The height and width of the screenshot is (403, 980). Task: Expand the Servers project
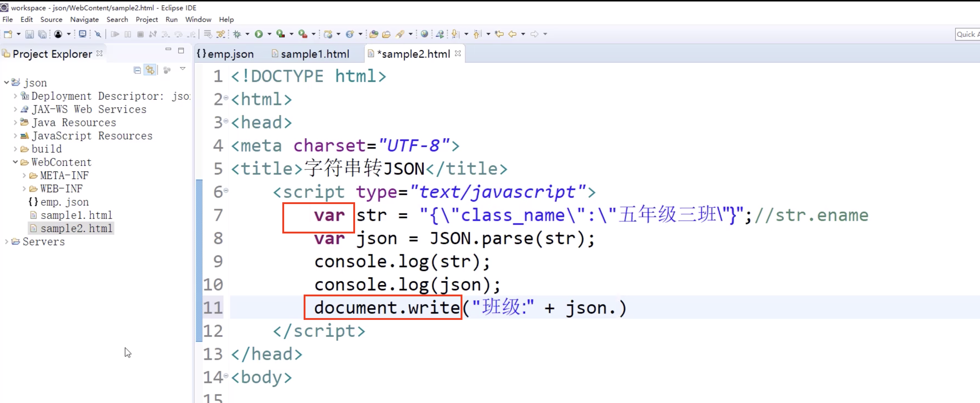(7, 242)
